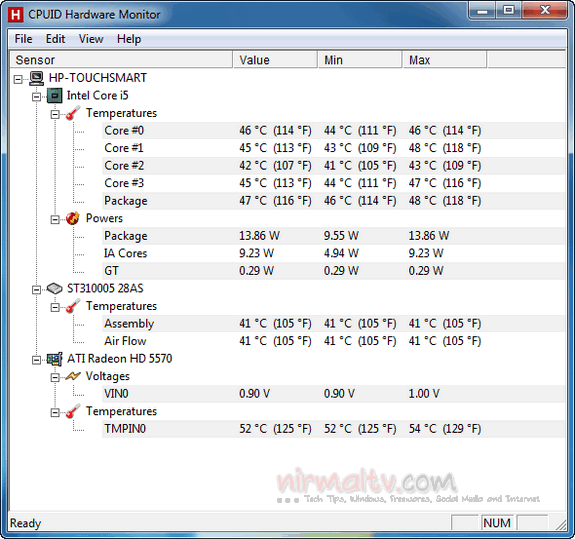
Task: Collapse the ST310005 28AS drive node
Action: [36, 290]
